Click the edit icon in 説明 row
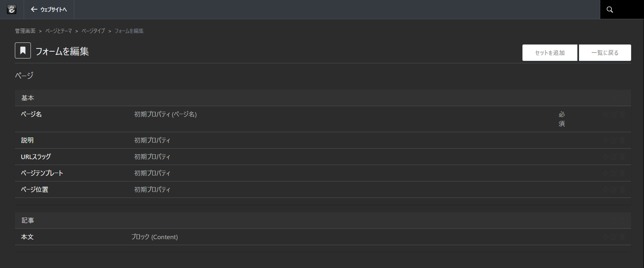The image size is (644, 268). tap(614, 140)
